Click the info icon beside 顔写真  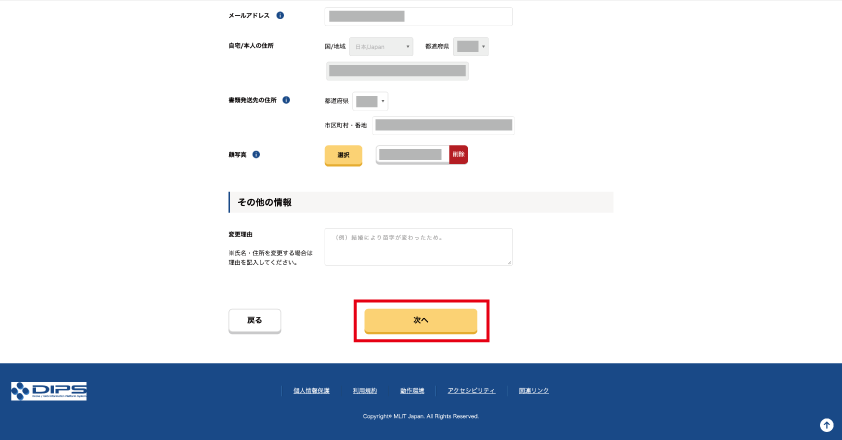tap(256, 155)
